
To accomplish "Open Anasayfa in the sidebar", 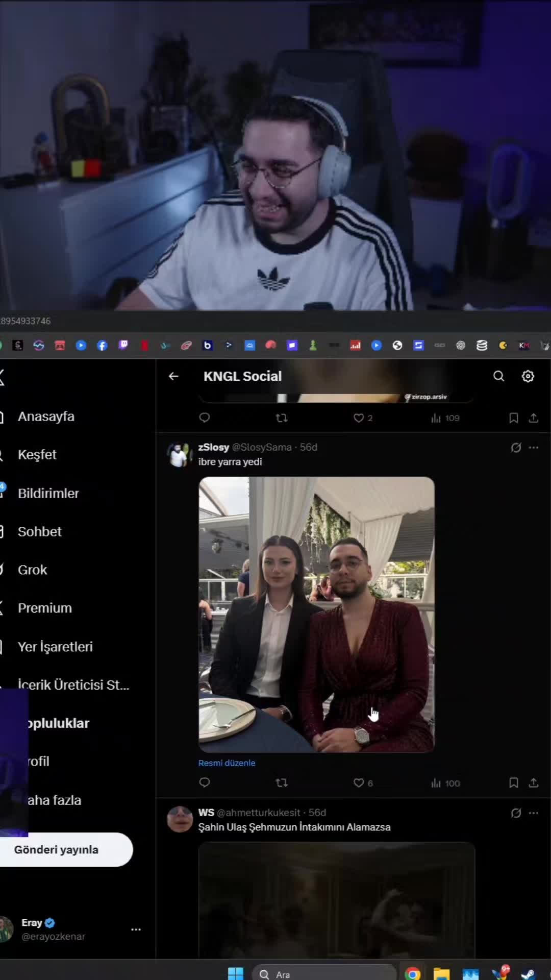I will pyautogui.click(x=46, y=416).
